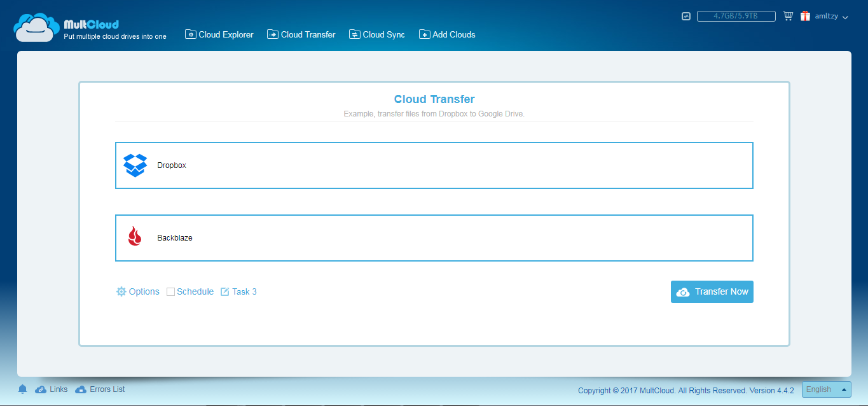The height and width of the screenshot is (406, 868).
Task: Open the Errors List
Action: [100, 389]
